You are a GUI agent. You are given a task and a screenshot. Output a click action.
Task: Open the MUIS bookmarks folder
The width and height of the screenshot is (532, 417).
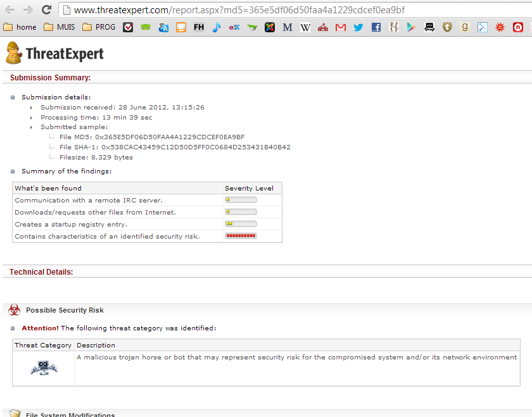coord(60,27)
